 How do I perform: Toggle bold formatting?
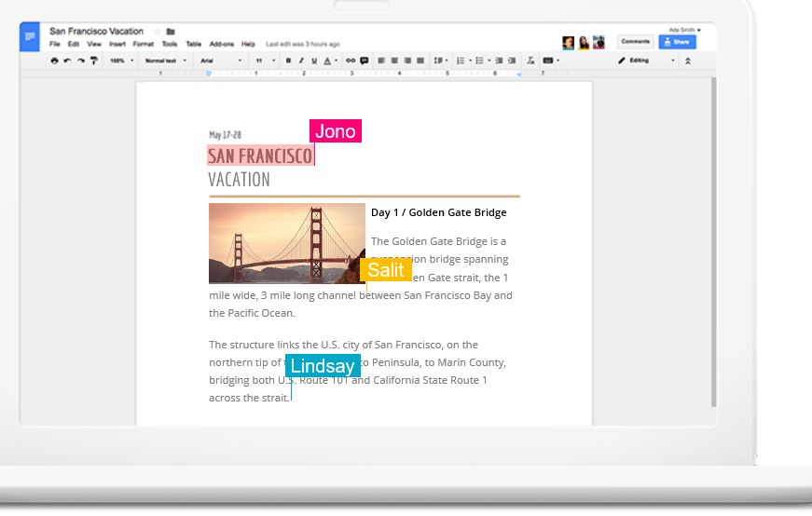click(x=288, y=61)
